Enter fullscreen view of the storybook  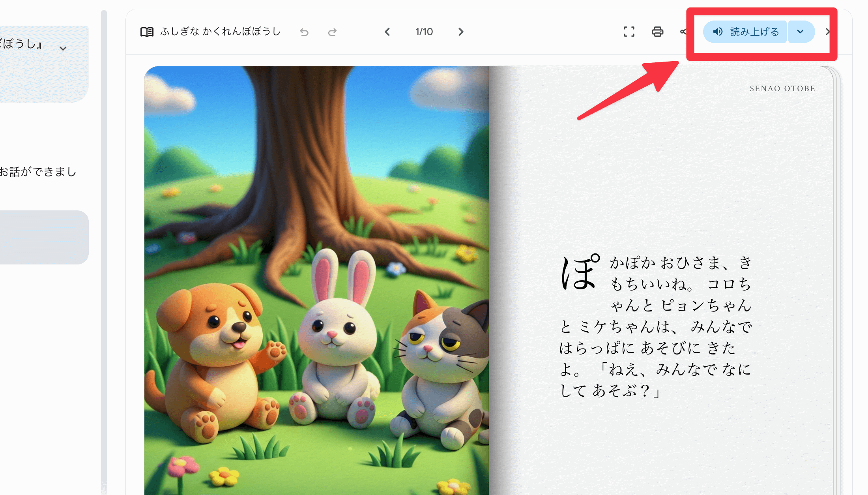(x=629, y=32)
